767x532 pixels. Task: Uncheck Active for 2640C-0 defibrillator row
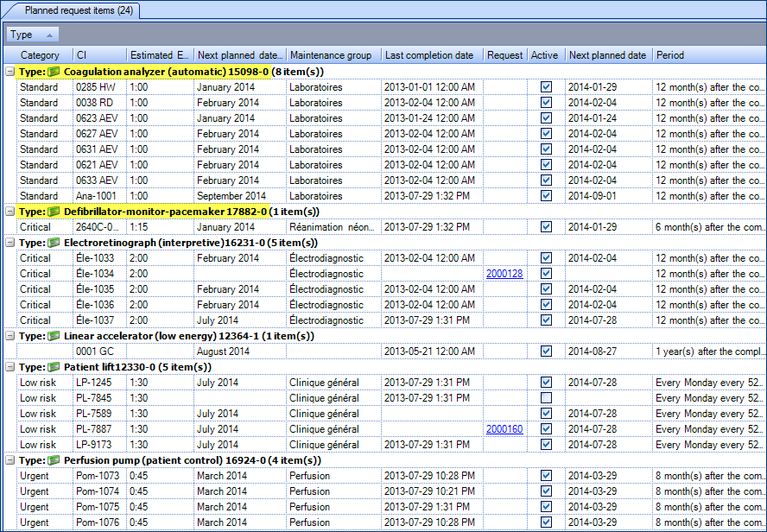tap(547, 227)
